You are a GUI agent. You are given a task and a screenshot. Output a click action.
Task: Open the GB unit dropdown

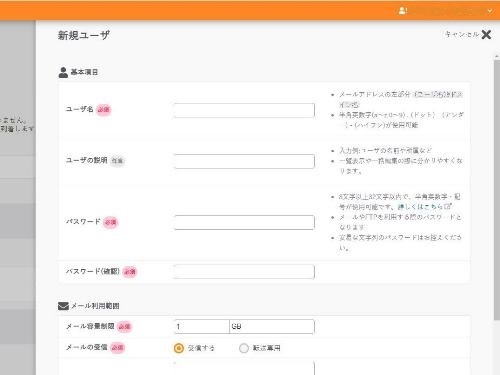[272, 327]
